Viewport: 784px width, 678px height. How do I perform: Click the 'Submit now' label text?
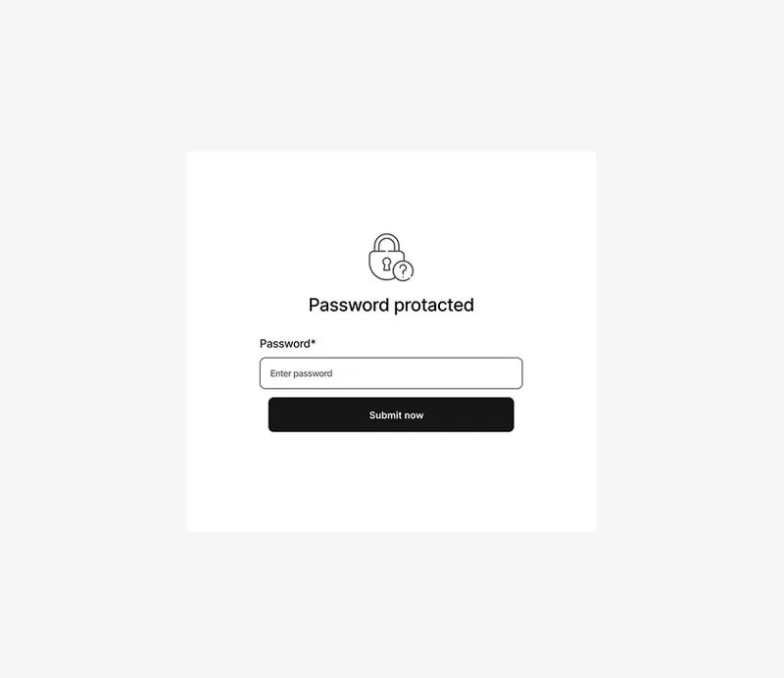coord(396,415)
